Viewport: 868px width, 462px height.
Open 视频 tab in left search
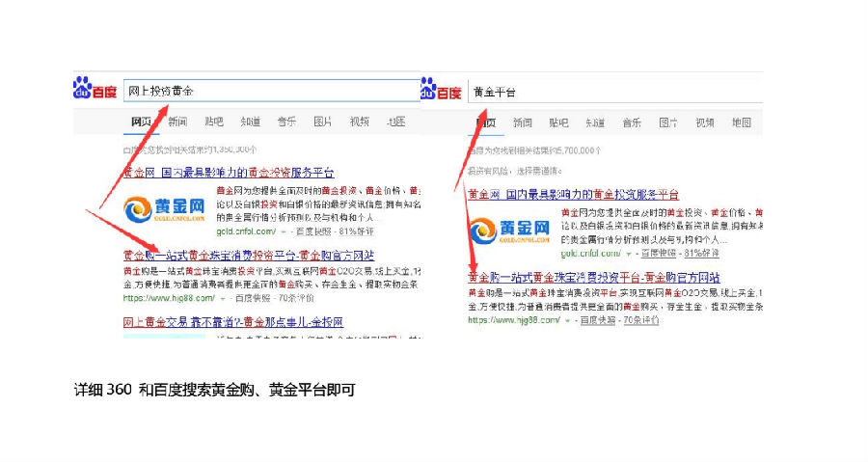click(359, 122)
